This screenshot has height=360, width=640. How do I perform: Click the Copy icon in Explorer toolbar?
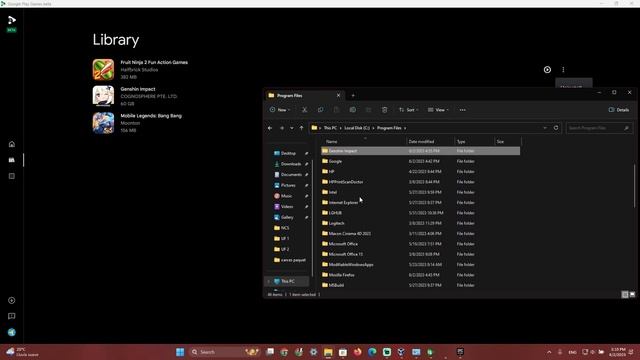320,110
